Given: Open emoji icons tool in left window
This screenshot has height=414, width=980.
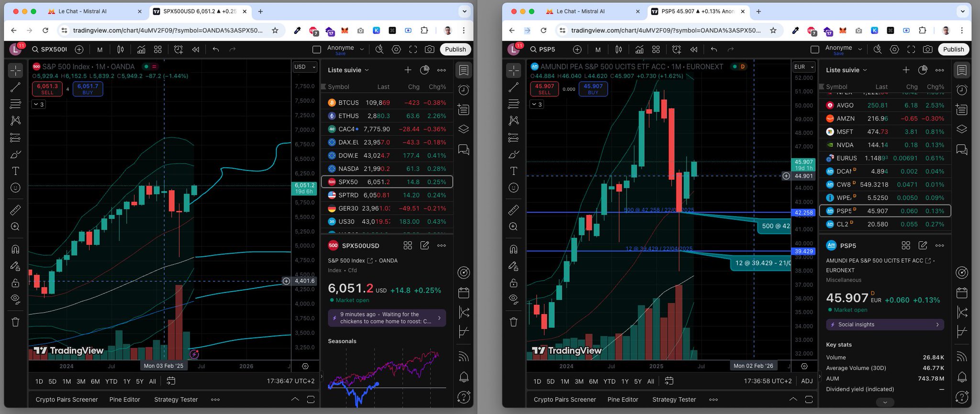Looking at the screenshot, I should click(15, 188).
